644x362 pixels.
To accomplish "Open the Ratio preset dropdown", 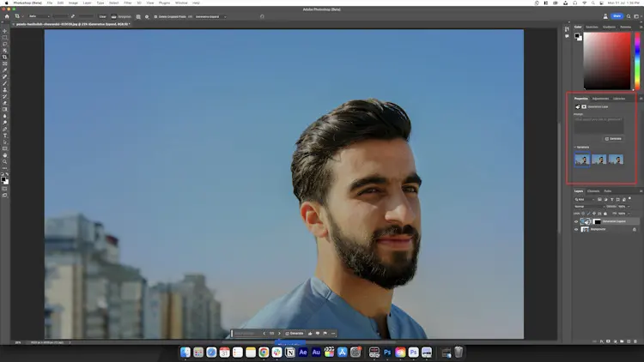I will pyautogui.click(x=39, y=16).
